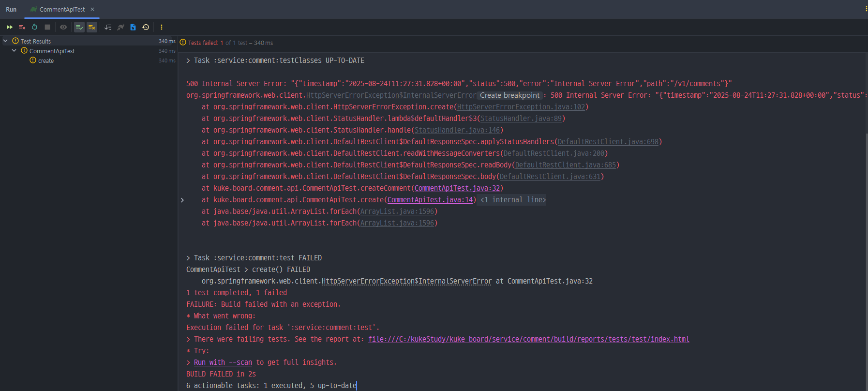Open test history clock icon
This screenshot has width=868, height=391.
point(146,27)
